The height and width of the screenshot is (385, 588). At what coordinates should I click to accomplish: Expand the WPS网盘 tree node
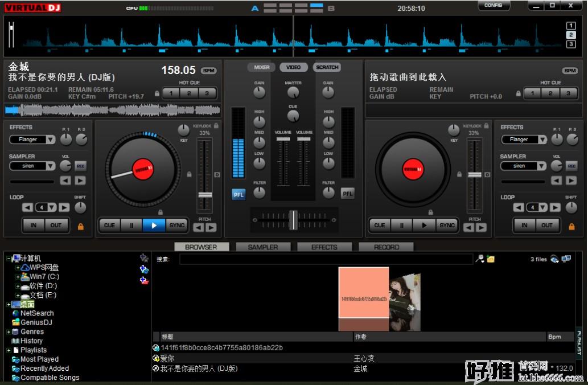[18, 268]
